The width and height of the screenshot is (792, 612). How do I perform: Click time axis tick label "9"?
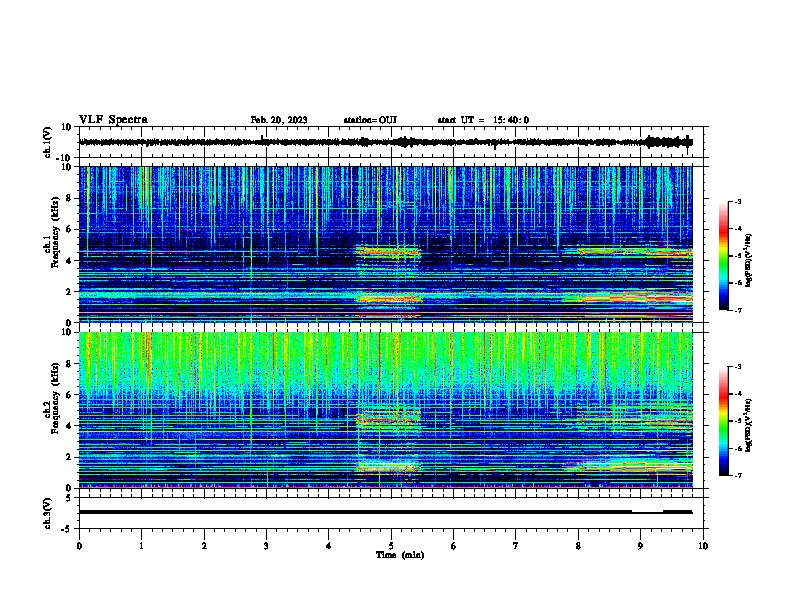[x=640, y=546]
